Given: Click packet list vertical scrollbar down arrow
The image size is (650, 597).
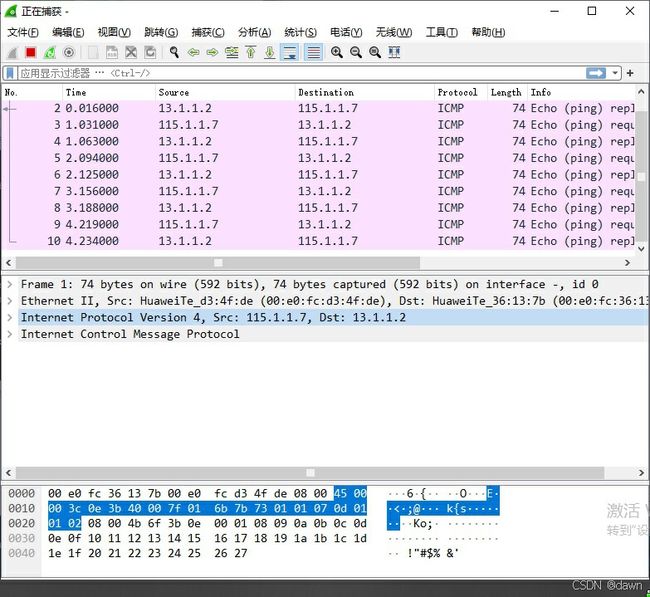Looking at the screenshot, I should point(641,249).
